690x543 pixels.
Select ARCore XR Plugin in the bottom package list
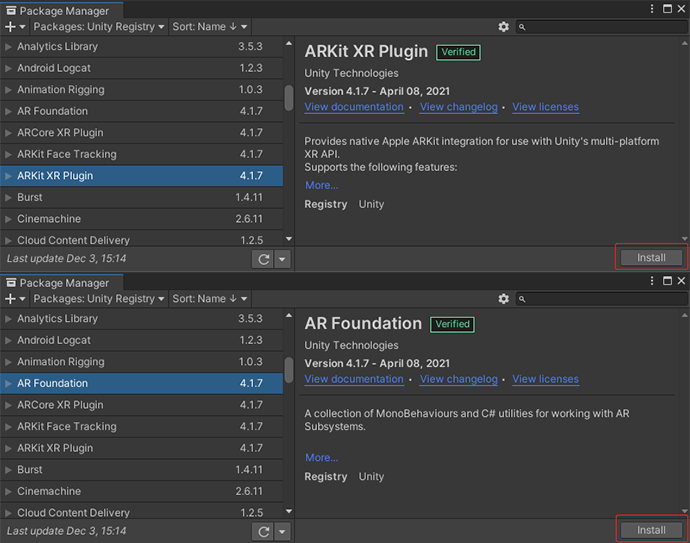tap(141, 405)
